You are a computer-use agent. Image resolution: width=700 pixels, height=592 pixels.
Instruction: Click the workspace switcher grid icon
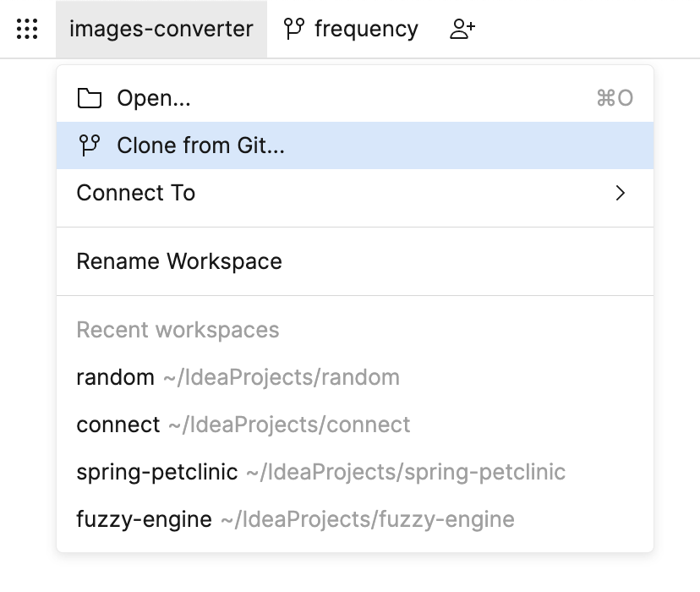coord(28,28)
